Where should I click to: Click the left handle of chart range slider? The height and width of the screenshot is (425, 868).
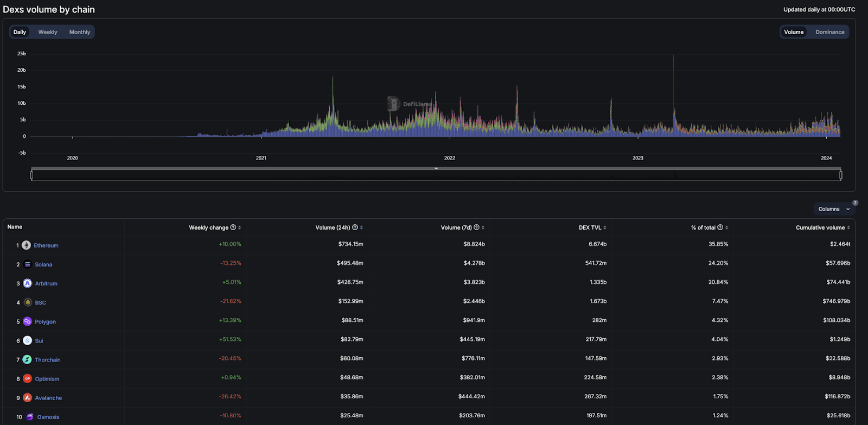point(31,175)
